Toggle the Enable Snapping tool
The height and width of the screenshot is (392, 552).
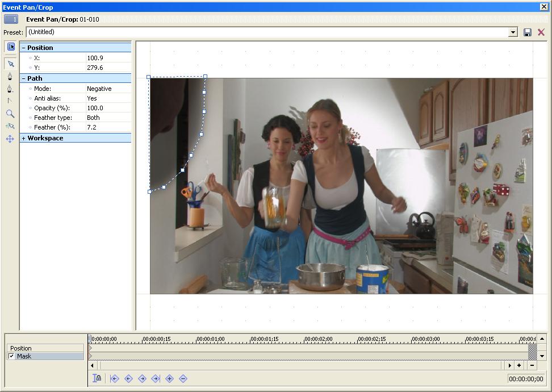10,126
